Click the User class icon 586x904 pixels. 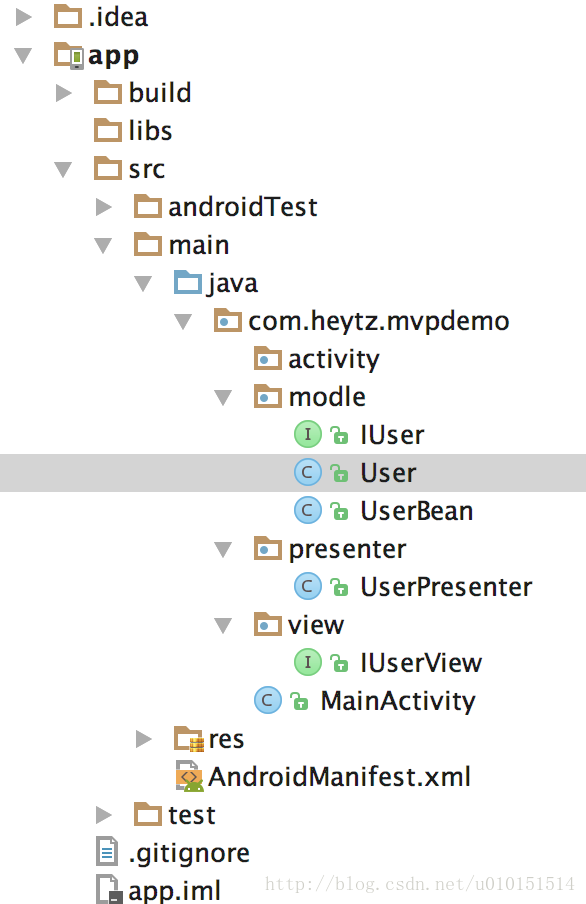pyautogui.click(x=307, y=472)
